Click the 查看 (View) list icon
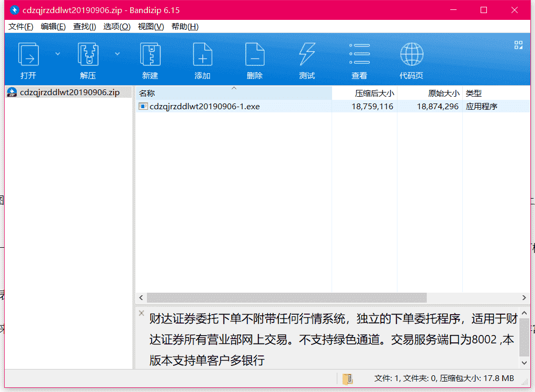Screen dimensions: 535x392 [x=359, y=54]
